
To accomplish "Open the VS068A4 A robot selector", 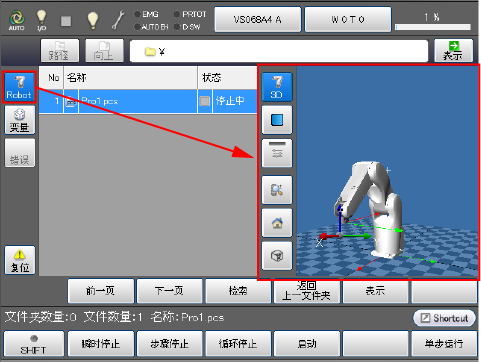I will point(258,20).
